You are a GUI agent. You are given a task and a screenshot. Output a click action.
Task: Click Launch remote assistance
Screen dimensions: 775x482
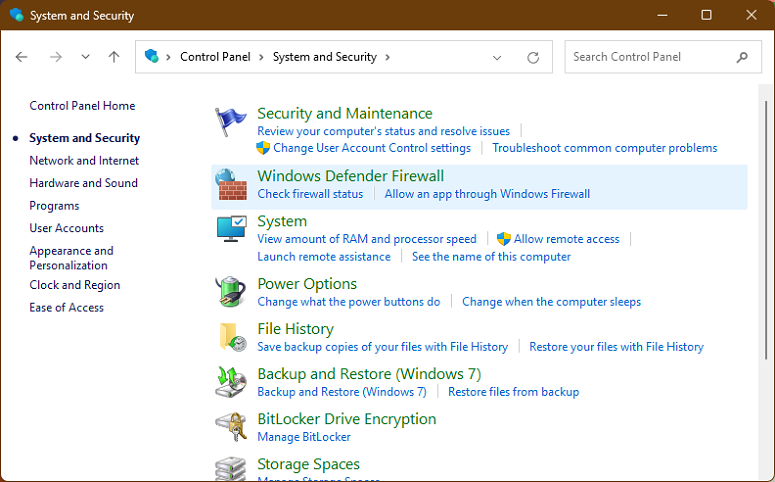[x=324, y=257]
